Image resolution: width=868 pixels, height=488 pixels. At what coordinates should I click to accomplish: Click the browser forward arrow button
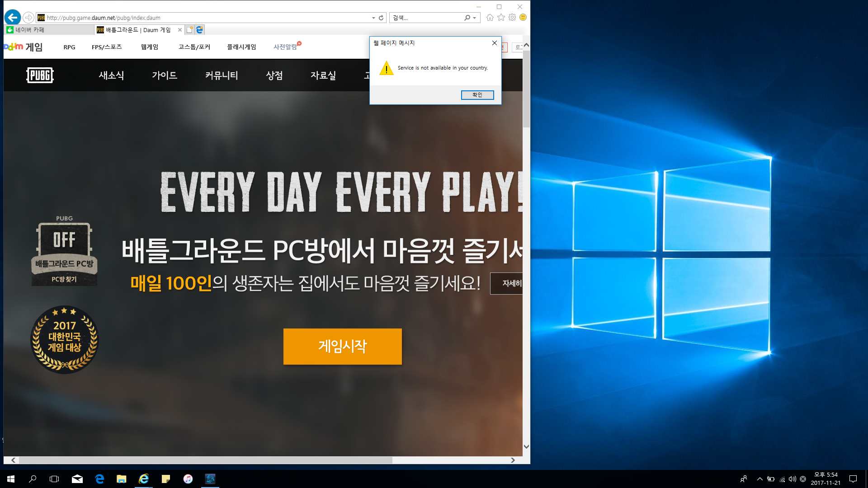coord(28,18)
